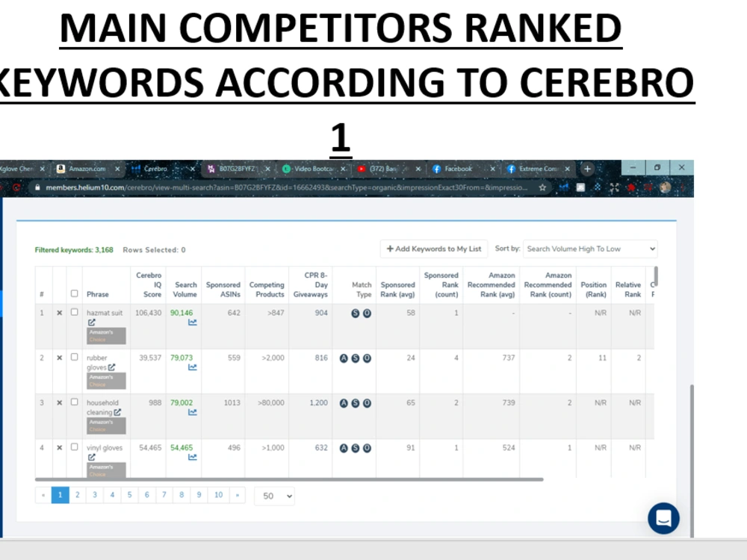747x560 pixels.
Task: Click the 79,073 search volume value
Action: point(182,358)
